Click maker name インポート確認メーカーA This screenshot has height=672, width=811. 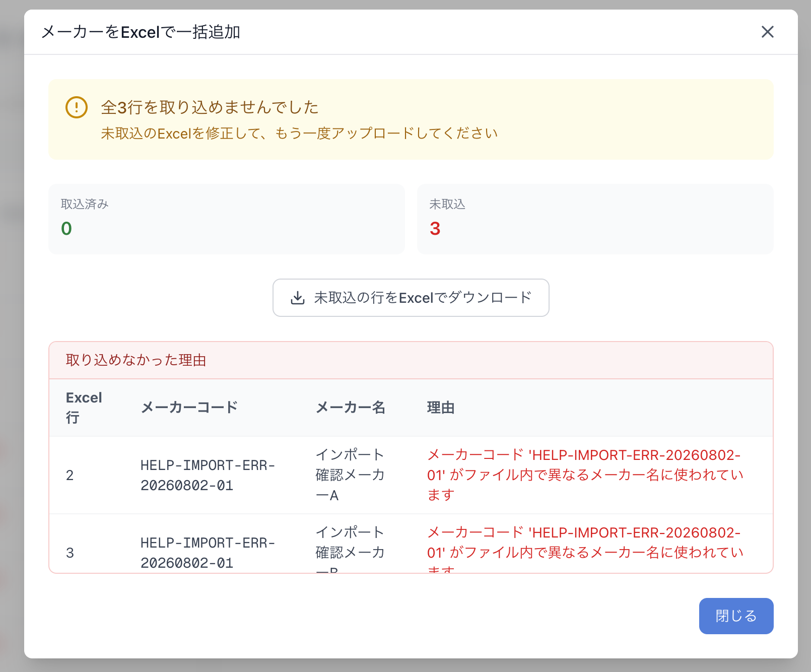(x=350, y=475)
